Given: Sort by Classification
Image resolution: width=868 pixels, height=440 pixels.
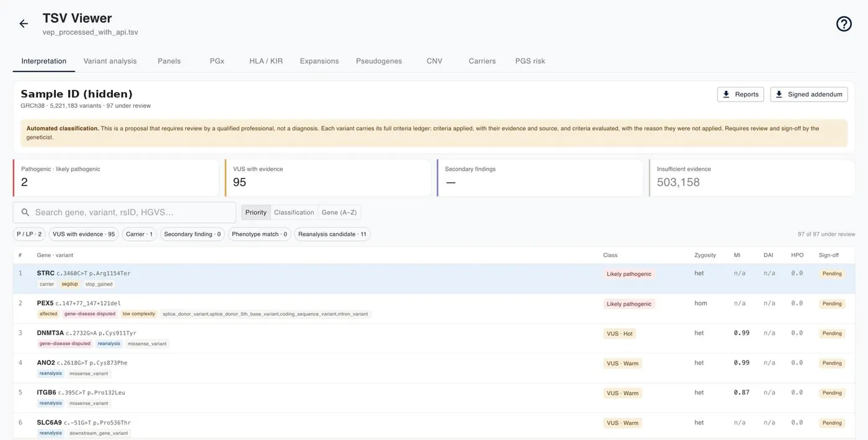Looking at the screenshot, I should tap(294, 213).
